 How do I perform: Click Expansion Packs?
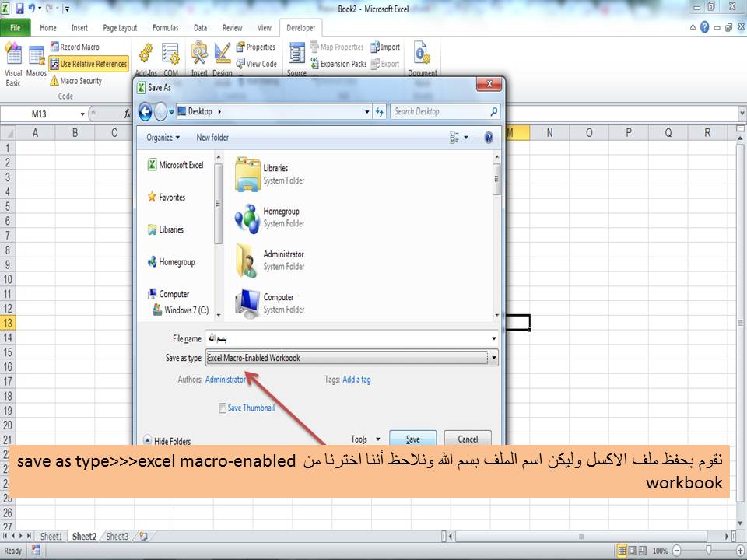(338, 63)
